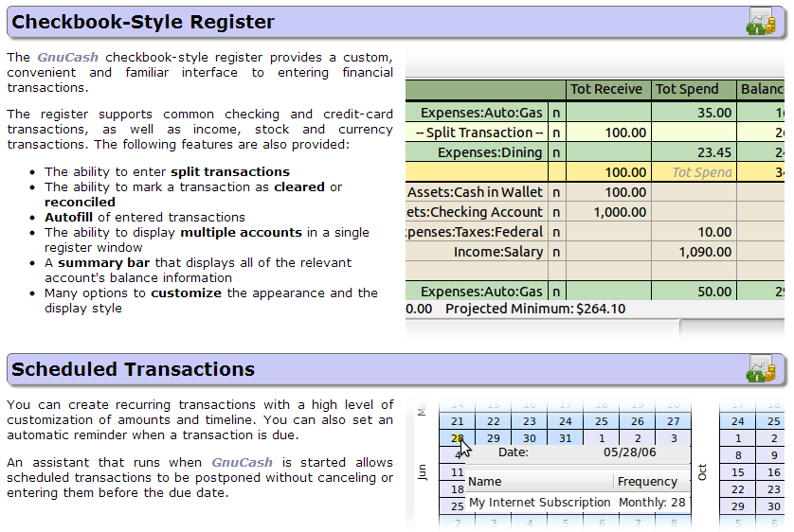The height and width of the screenshot is (532, 794).
Task: Click bold text split transactions
Action: point(230,171)
